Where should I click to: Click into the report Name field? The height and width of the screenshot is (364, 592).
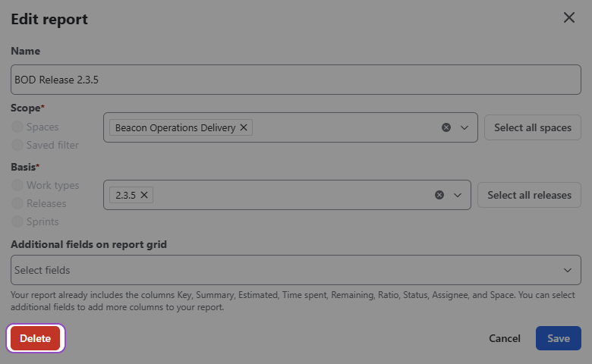click(x=296, y=80)
